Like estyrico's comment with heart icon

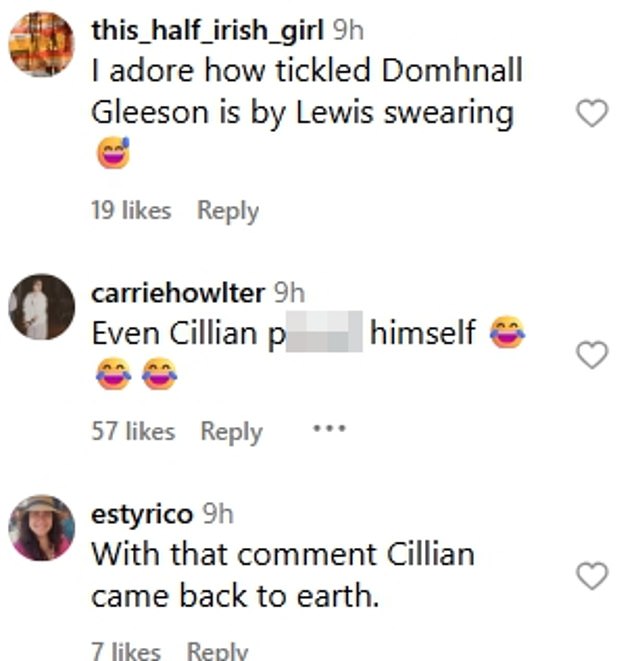pyautogui.click(x=592, y=575)
